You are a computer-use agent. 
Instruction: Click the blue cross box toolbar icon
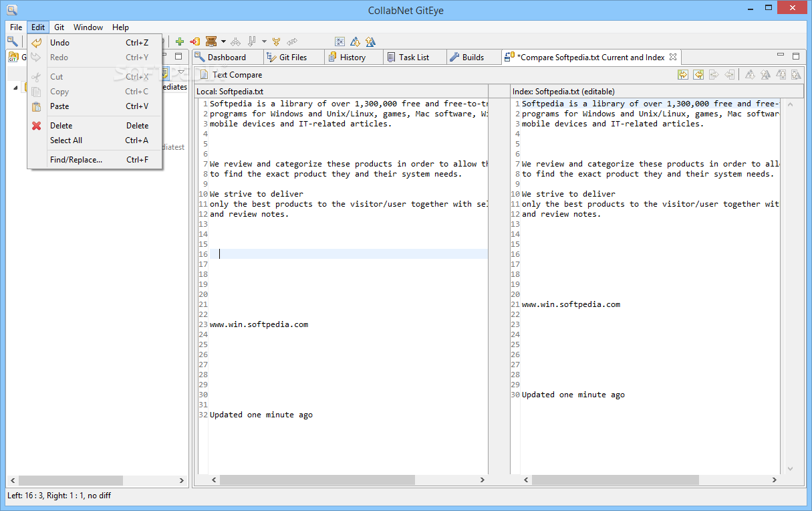(340, 41)
